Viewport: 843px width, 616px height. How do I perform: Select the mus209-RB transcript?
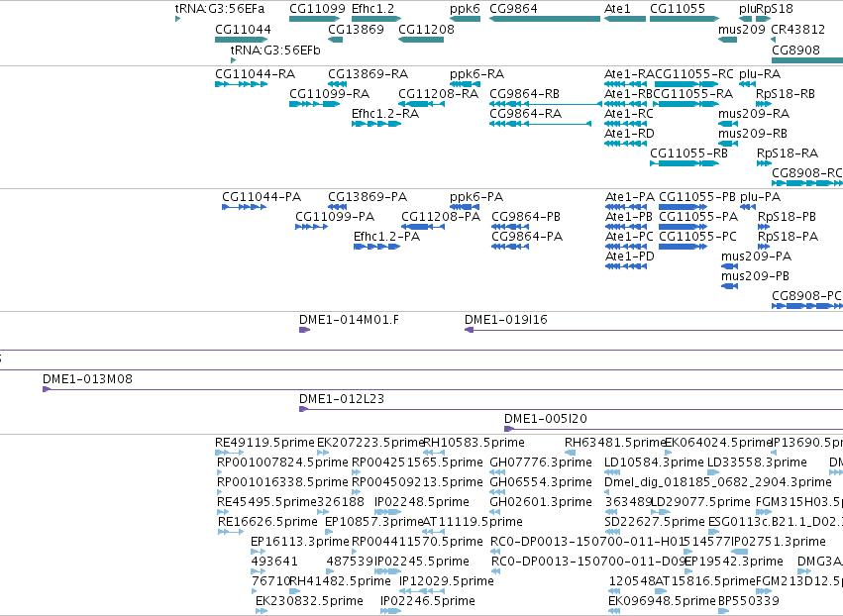pyautogui.click(x=728, y=144)
